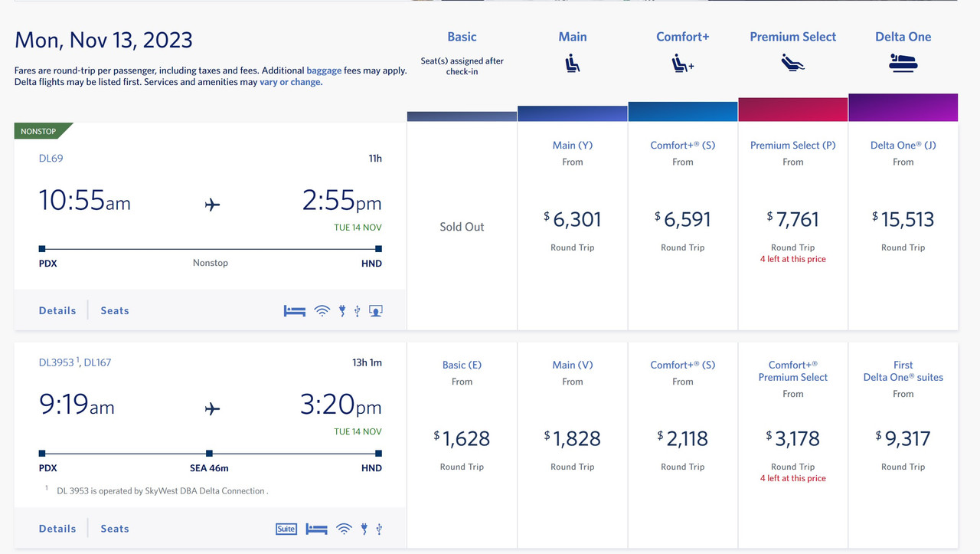Click the 2:55pm arrival time
The image size is (980, 554).
click(341, 201)
